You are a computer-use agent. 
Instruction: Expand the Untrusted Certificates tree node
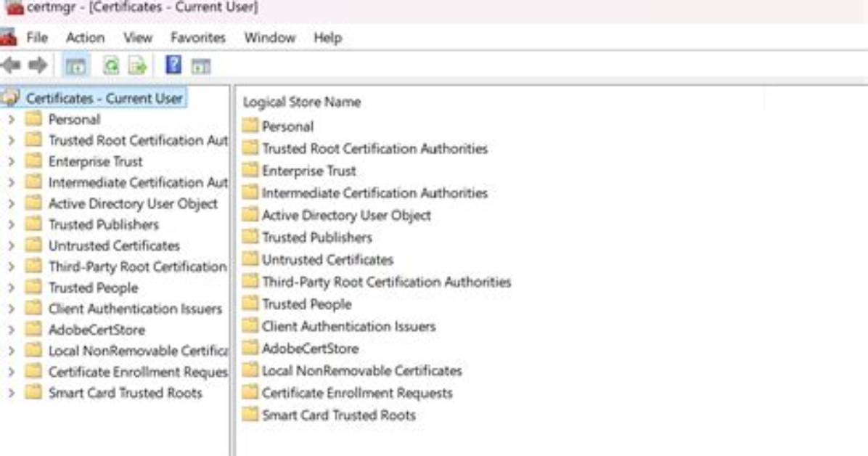click(x=11, y=245)
